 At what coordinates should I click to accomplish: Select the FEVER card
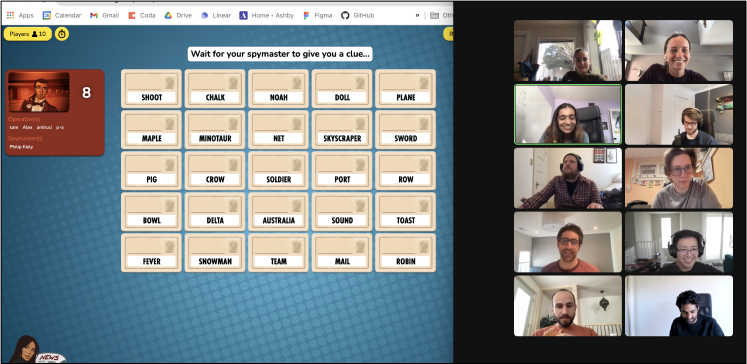click(x=151, y=253)
